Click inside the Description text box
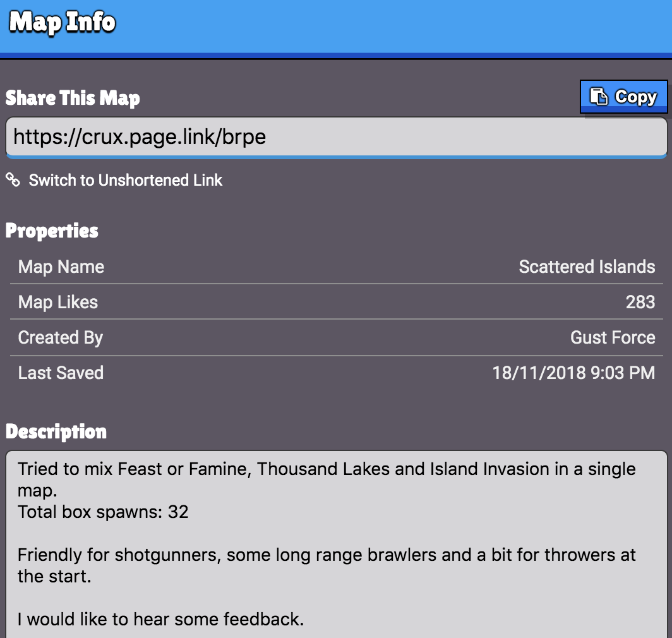Image resolution: width=672 pixels, height=638 pixels. click(x=336, y=544)
